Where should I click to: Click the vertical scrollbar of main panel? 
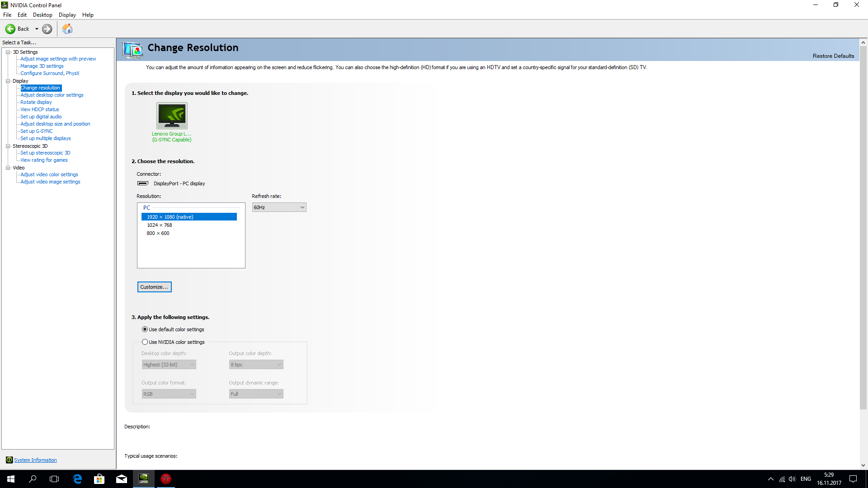[x=863, y=227]
